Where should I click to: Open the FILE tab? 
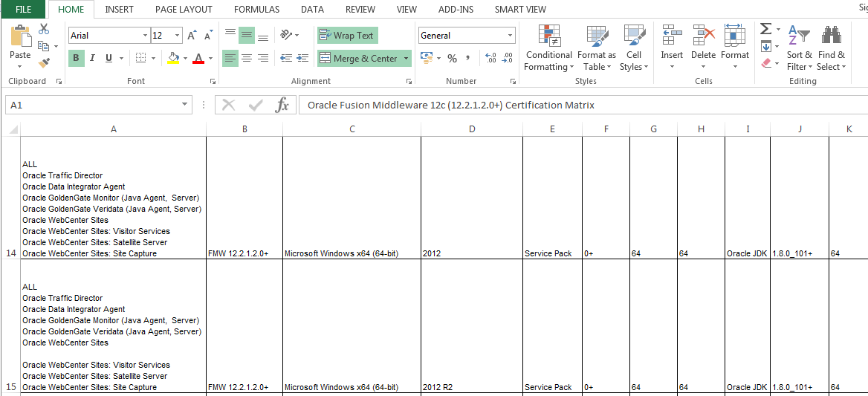(23, 9)
